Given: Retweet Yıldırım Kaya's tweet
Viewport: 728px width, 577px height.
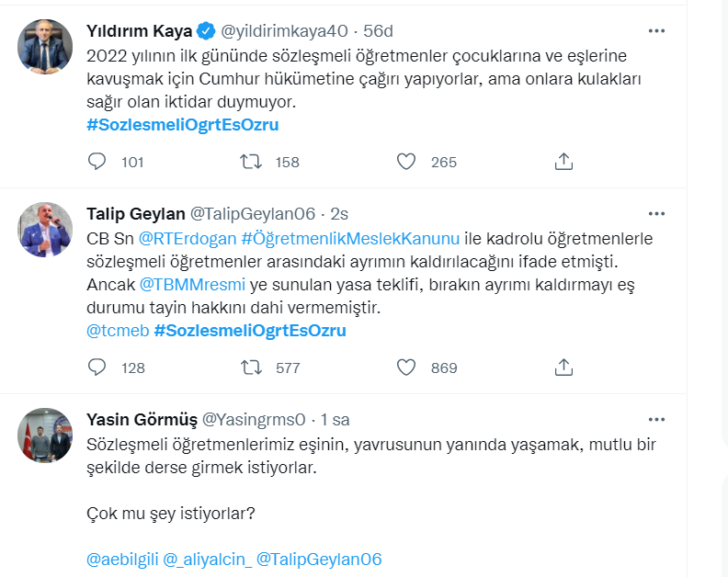Looking at the screenshot, I should tap(250, 163).
